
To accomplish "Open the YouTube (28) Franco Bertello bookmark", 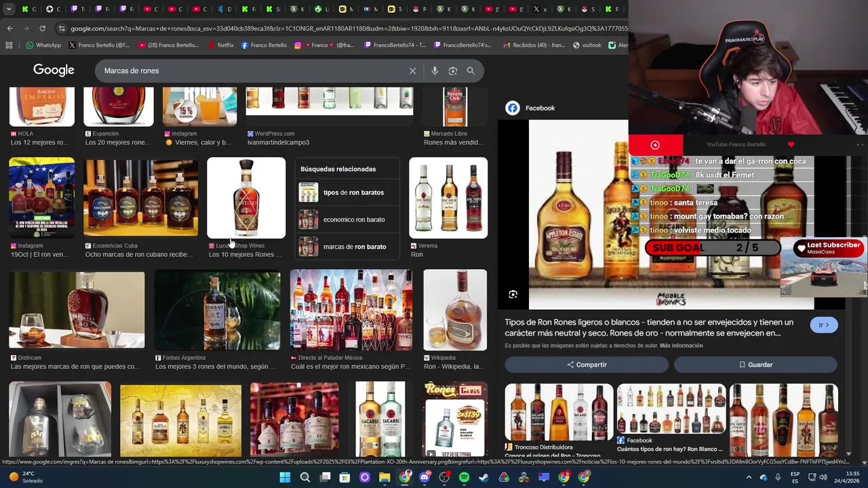I will (x=168, y=45).
